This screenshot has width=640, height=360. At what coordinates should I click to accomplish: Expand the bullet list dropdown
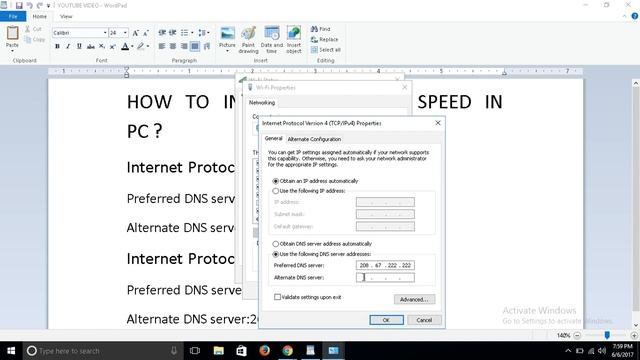(192, 33)
